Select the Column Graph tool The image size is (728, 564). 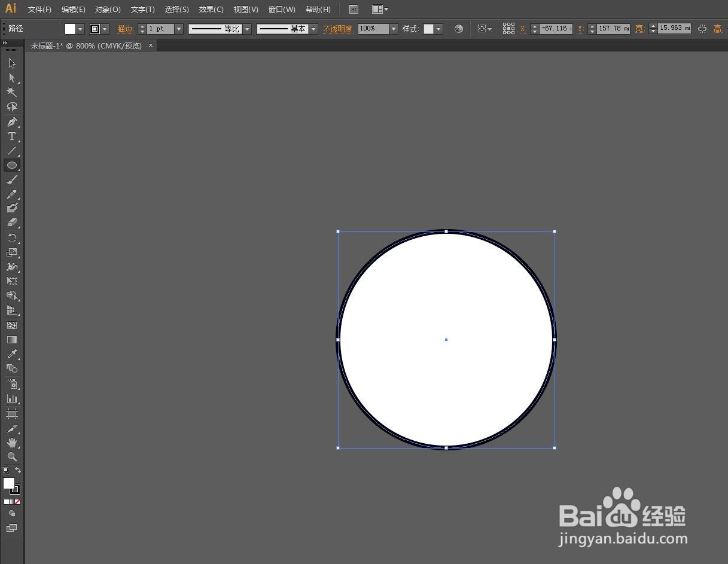pyautogui.click(x=12, y=398)
